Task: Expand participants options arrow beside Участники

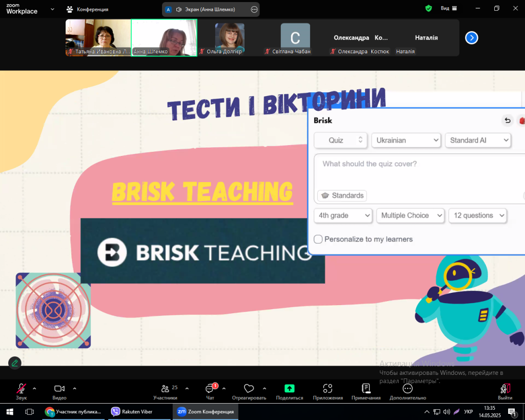Action: point(187,389)
